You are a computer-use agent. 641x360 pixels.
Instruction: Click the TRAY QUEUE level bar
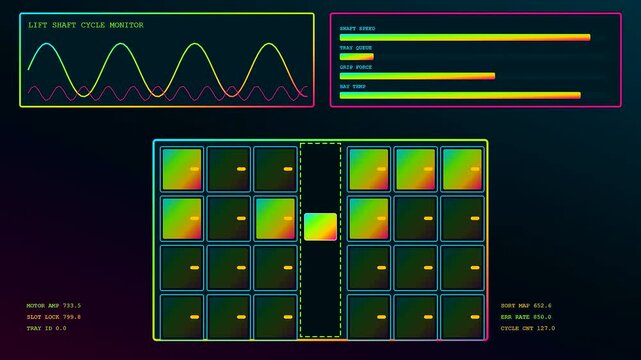pos(356,57)
